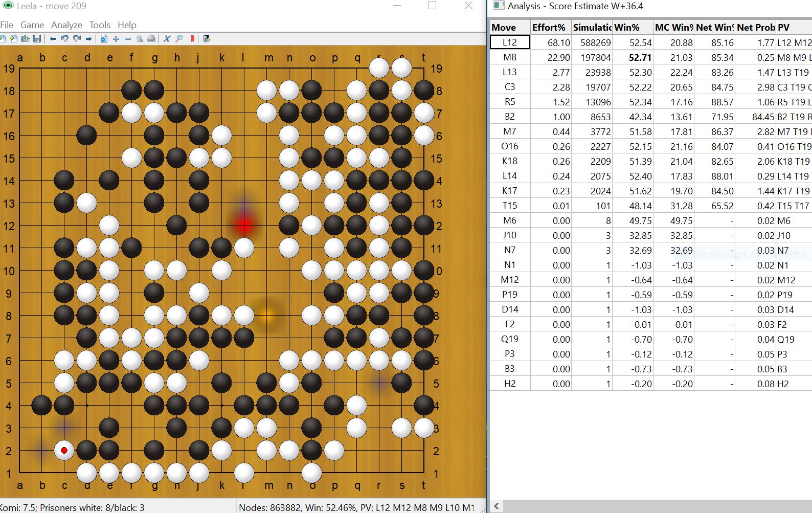Save the game with the floppy disk icon

(37, 38)
